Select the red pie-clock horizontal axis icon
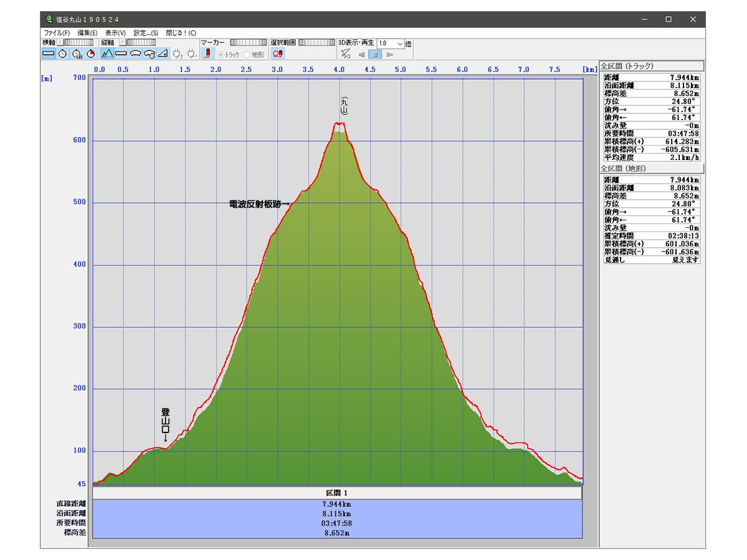 click(91, 54)
